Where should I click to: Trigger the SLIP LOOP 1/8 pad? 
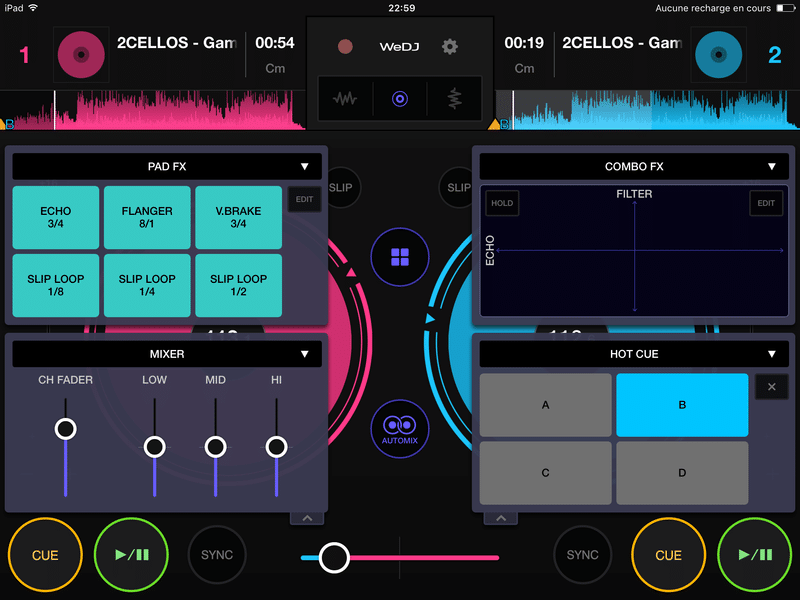tap(56, 285)
